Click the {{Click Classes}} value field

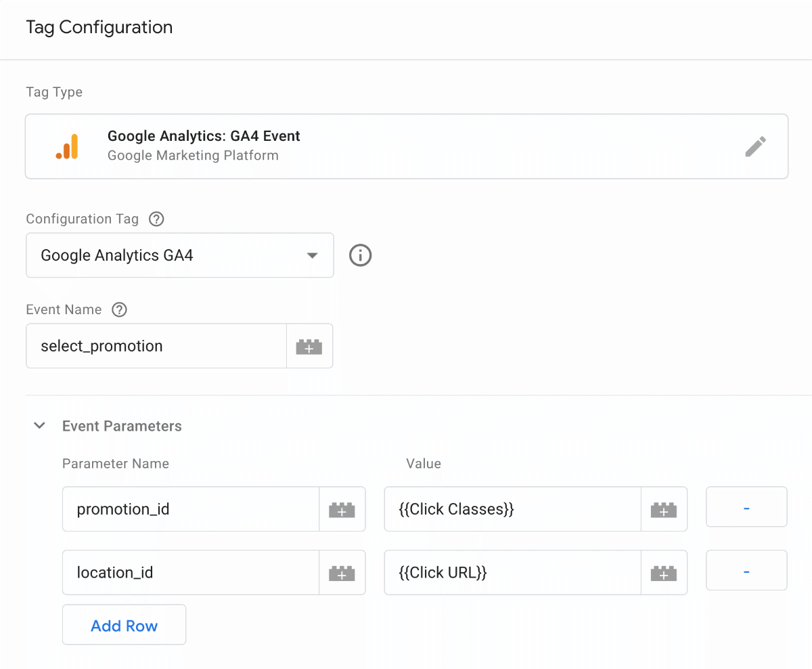click(512, 509)
